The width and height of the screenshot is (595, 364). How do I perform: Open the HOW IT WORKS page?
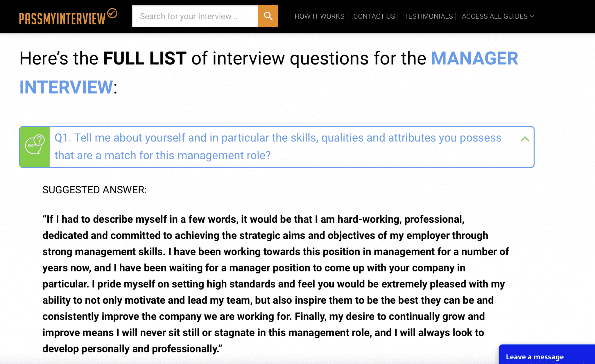click(x=319, y=16)
